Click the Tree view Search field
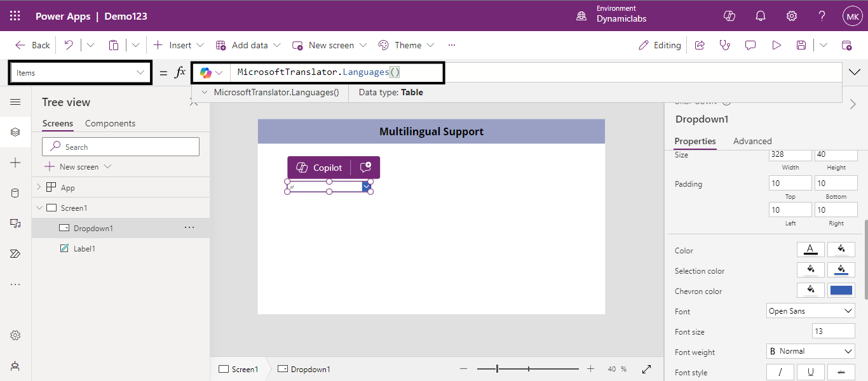This screenshot has width=868, height=381. coord(121,147)
